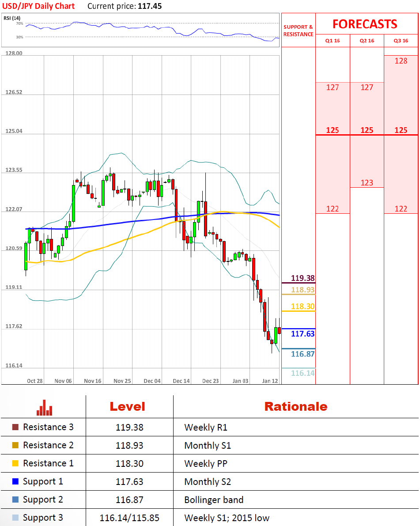Click the Resistance 1 yellow color swatch
Image resolution: width=420 pixels, height=526 pixels.
point(15,463)
